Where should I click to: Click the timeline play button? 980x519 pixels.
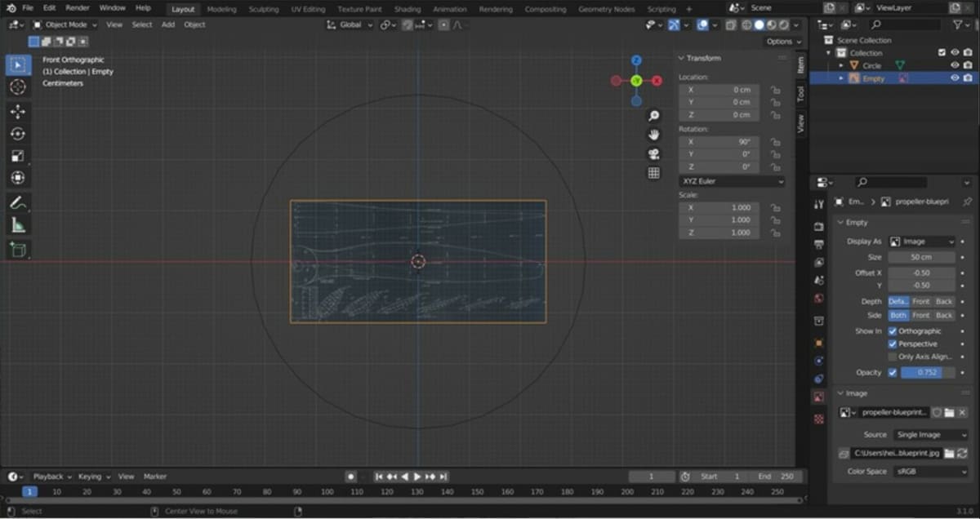tap(417, 477)
